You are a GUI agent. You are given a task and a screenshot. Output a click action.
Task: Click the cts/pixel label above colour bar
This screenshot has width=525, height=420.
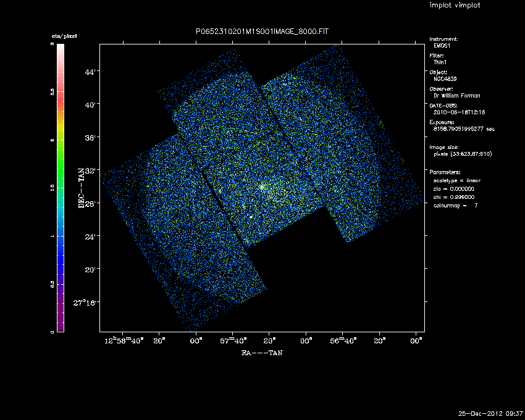pyautogui.click(x=64, y=37)
